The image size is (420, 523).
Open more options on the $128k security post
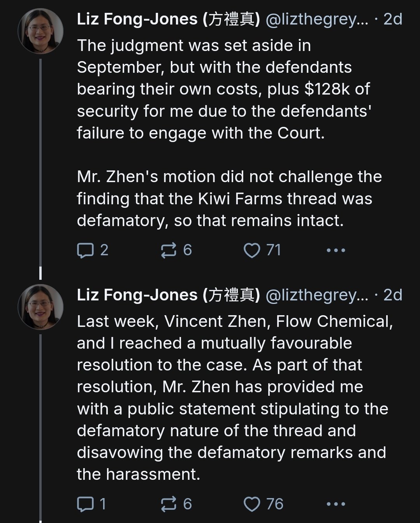336,250
